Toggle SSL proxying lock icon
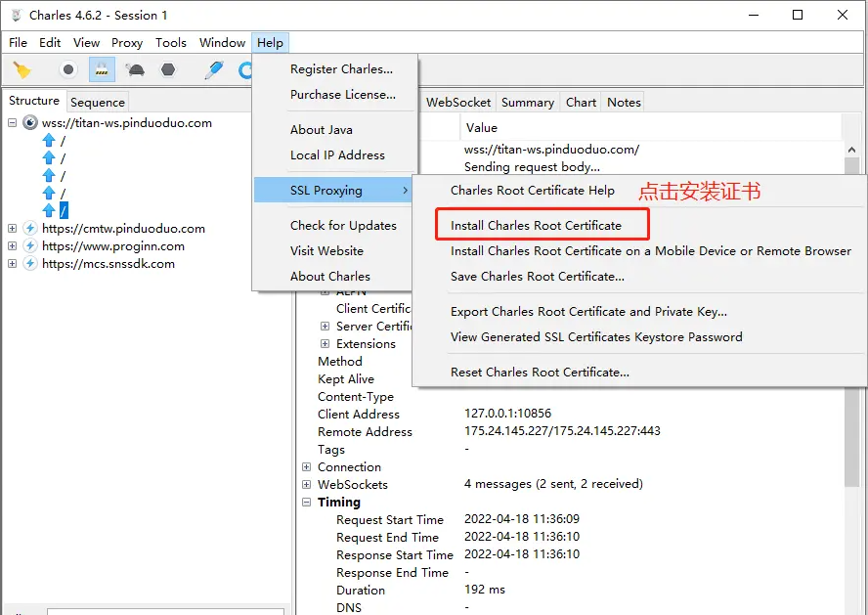This screenshot has width=868, height=615. (102, 69)
